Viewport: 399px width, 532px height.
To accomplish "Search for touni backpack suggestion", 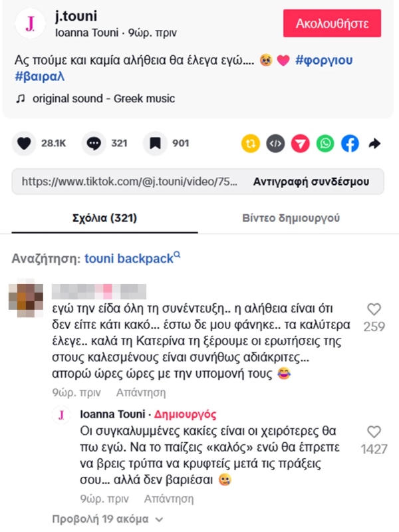I will [129, 259].
